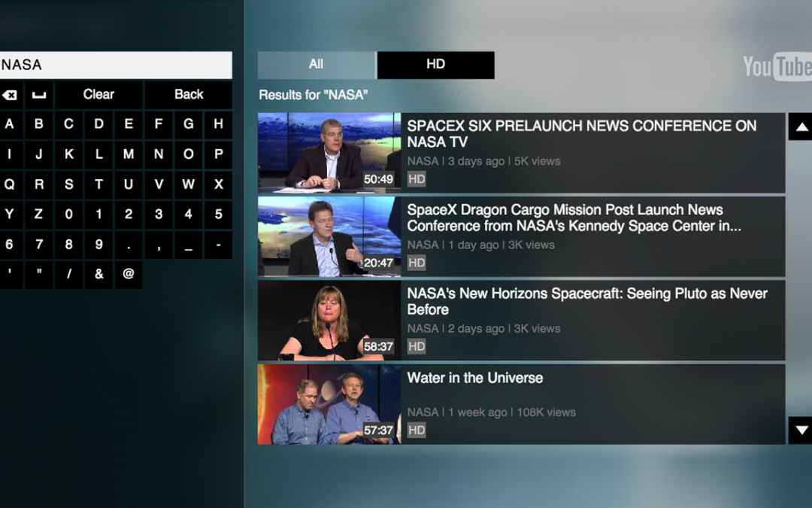The height and width of the screenshot is (508, 812).
Task: Click the 50:49 duration label
Action: [x=378, y=179]
